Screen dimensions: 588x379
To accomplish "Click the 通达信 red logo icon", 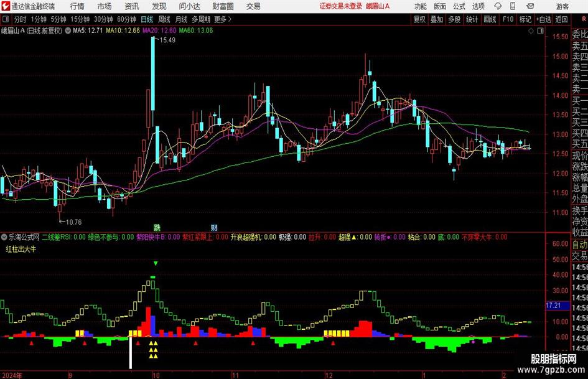I will pos(6,6).
